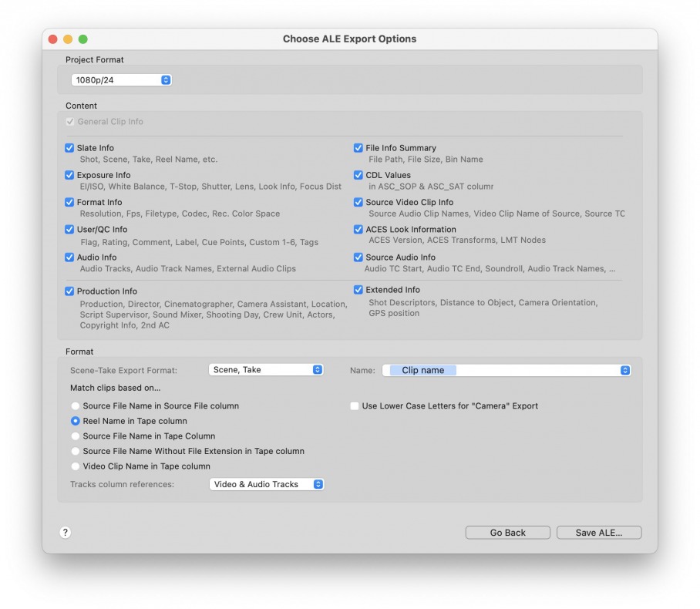This screenshot has width=700, height=609.
Task: Open the Name dropdown arrow
Action: point(625,370)
